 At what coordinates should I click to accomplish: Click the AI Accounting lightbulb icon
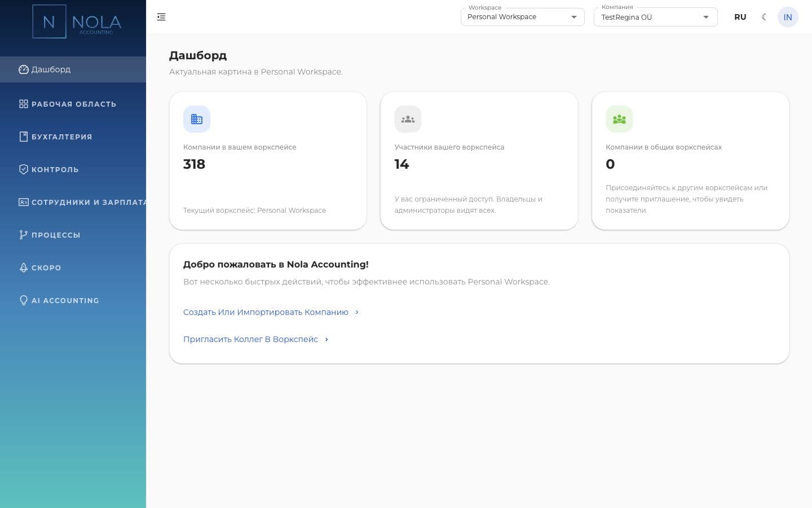[x=23, y=300]
